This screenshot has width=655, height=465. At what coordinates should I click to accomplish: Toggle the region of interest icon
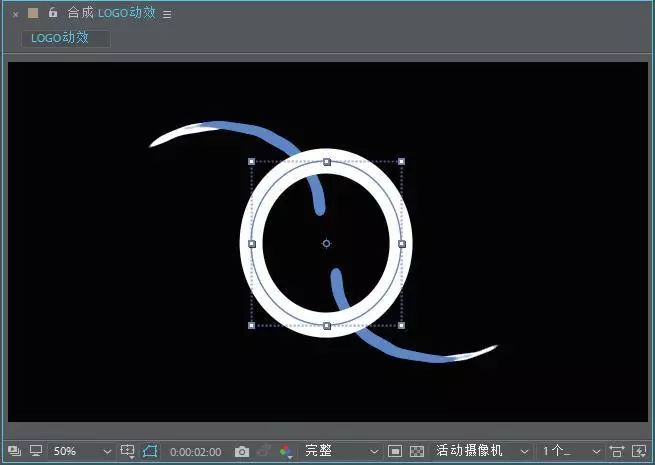[395, 451]
